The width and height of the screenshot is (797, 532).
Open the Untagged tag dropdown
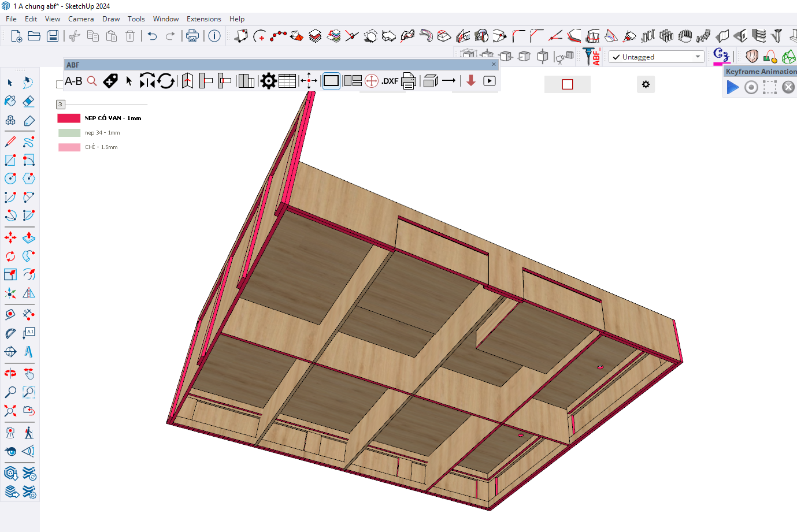click(698, 57)
